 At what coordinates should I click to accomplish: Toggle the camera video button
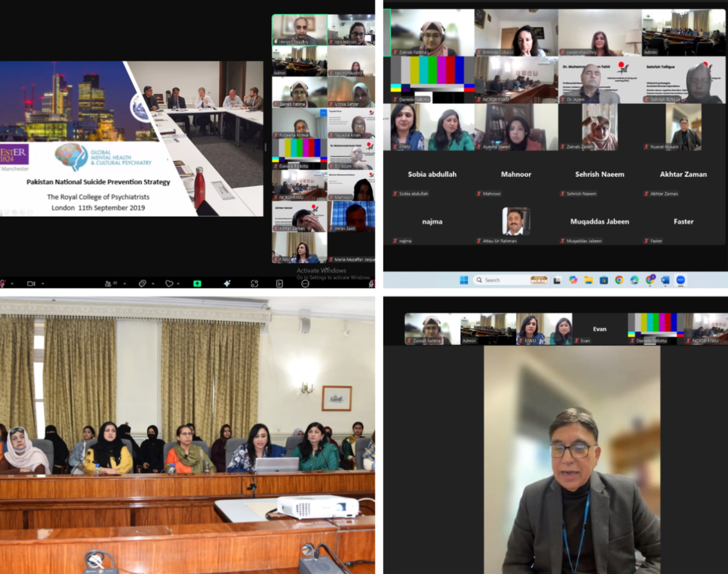pyautogui.click(x=31, y=283)
